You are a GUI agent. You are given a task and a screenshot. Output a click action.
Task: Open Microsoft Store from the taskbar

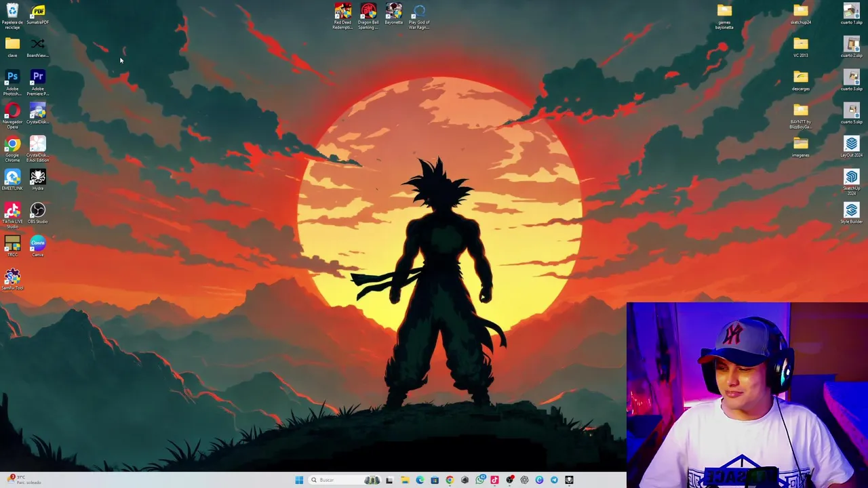click(435, 480)
